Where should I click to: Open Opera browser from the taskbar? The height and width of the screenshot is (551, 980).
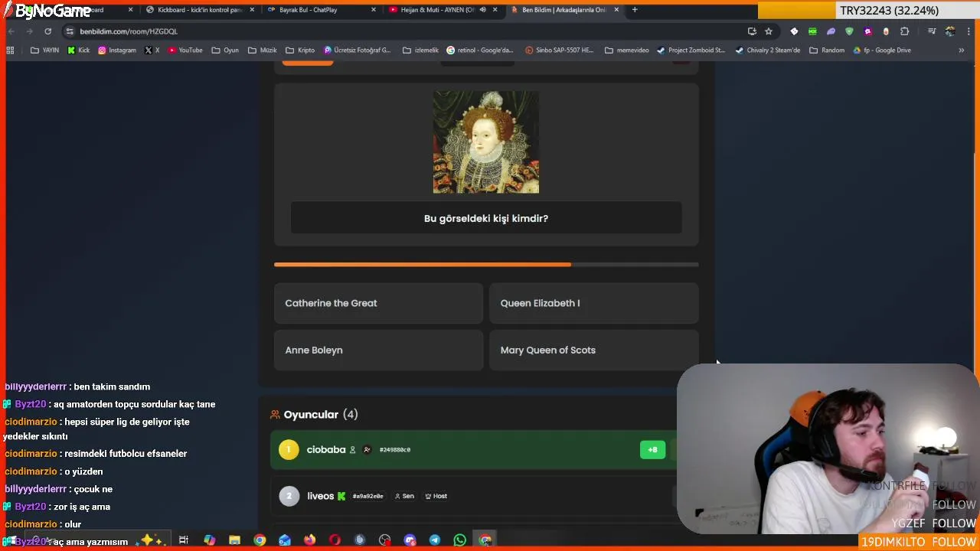335,540
